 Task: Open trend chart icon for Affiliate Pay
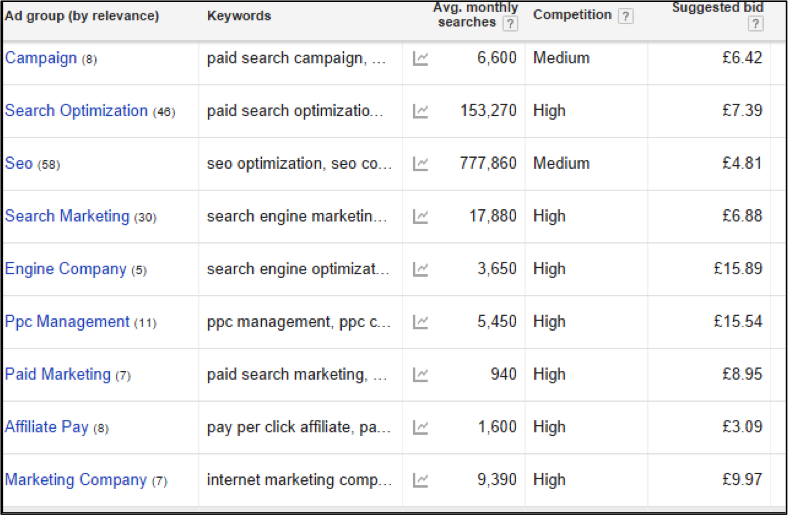[420, 428]
